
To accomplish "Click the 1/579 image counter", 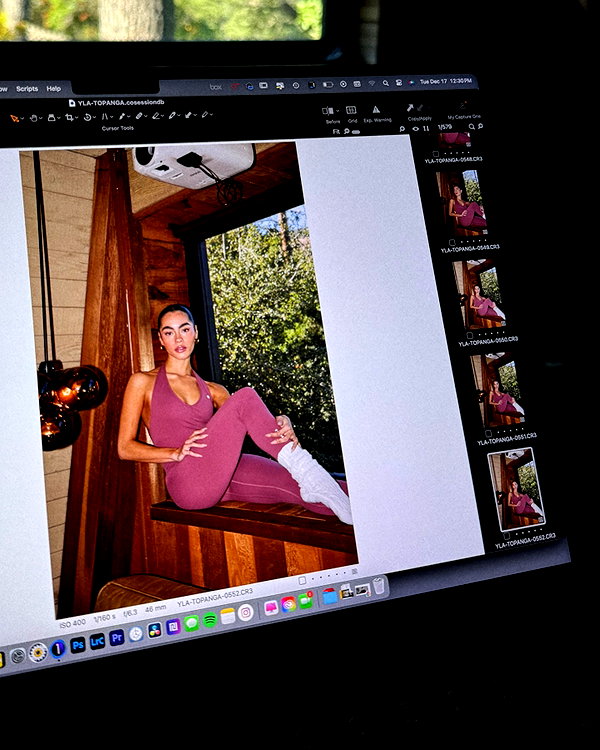I will coord(444,127).
